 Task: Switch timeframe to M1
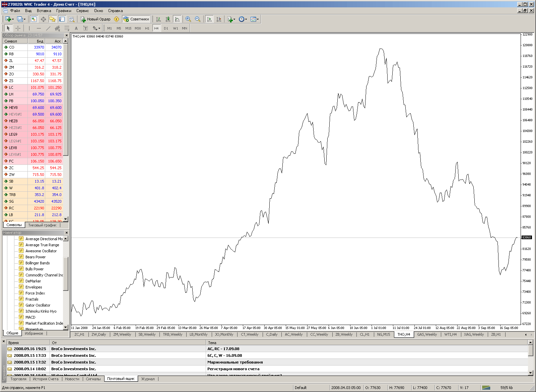pyautogui.click(x=110, y=28)
